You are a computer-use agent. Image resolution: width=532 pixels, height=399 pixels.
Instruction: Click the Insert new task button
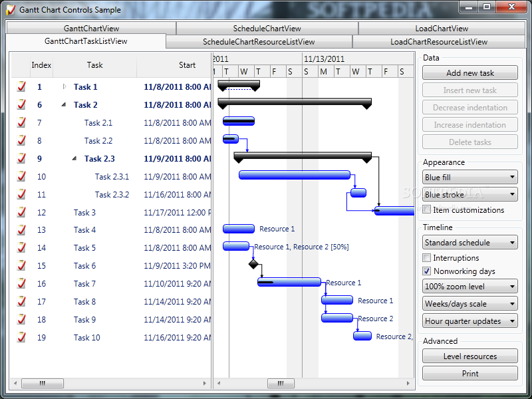tap(470, 90)
